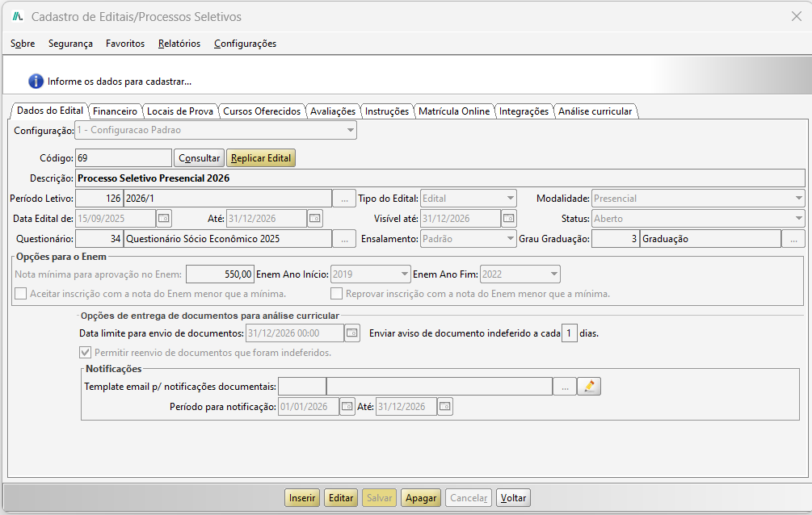Toggle Permitir reenvio de documentos checkbox
This screenshot has width=812, height=515.
86,353
